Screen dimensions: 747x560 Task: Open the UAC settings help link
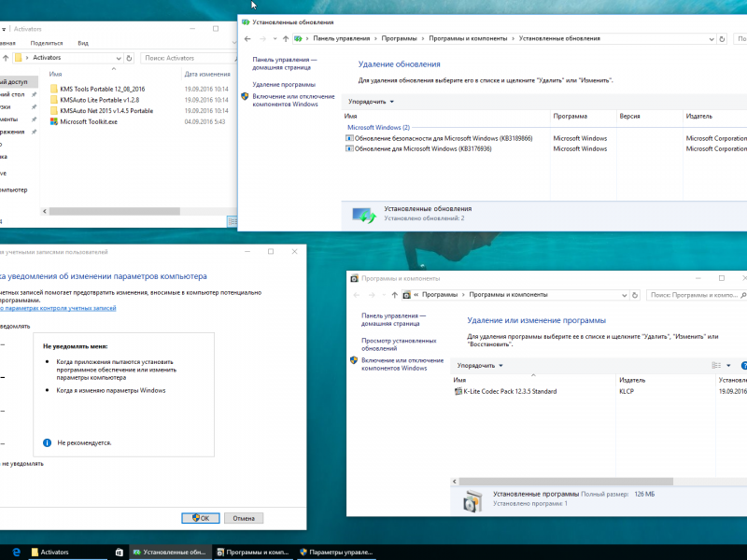[x=58, y=308]
